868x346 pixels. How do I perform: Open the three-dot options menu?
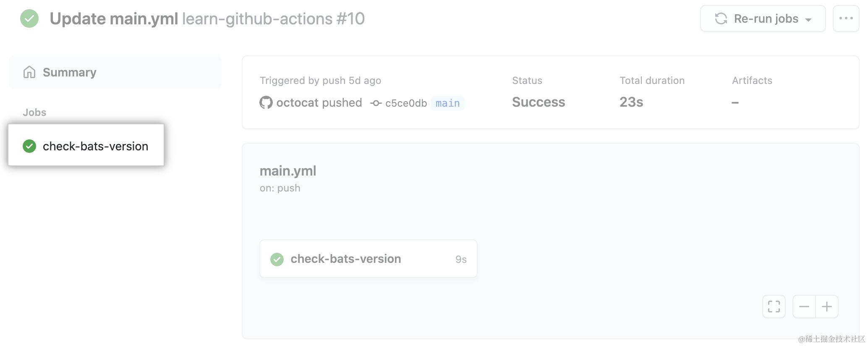point(846,18)
